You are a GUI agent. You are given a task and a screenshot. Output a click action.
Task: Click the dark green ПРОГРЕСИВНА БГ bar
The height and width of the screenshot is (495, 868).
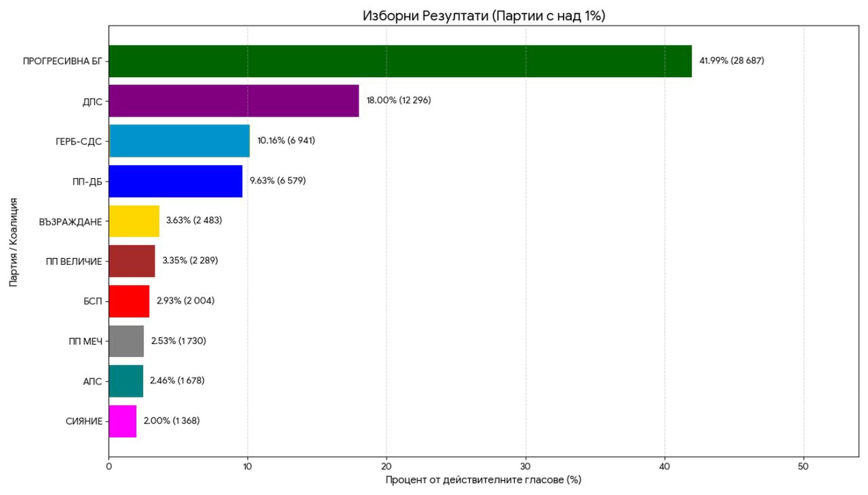(400, 61)
